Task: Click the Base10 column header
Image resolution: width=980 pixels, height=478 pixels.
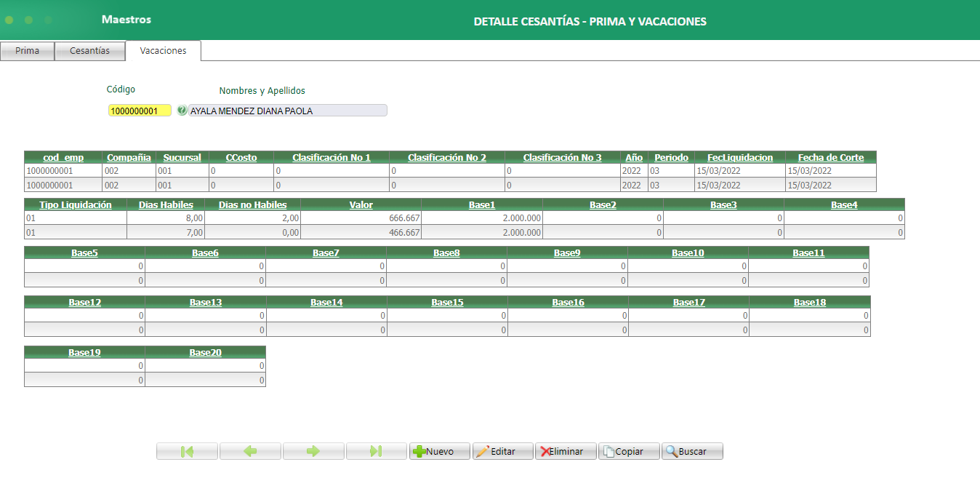Action: [x=688, y=252]
